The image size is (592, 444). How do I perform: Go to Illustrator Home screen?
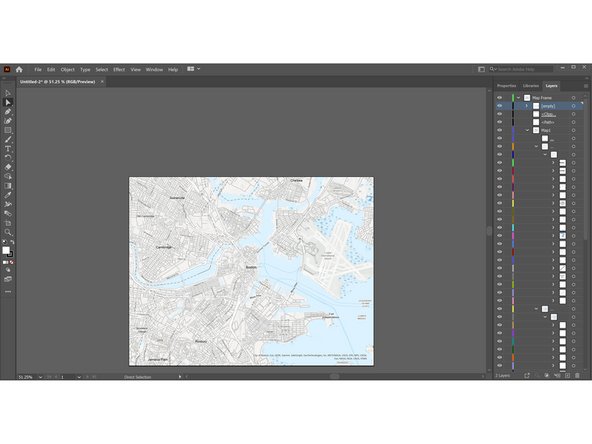[19, 69]
